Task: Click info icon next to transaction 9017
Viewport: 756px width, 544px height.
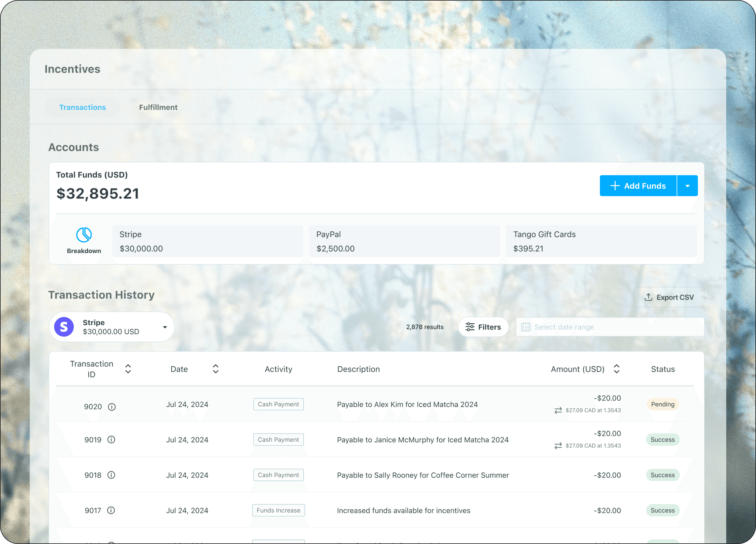Action: (x=111, y=510)
